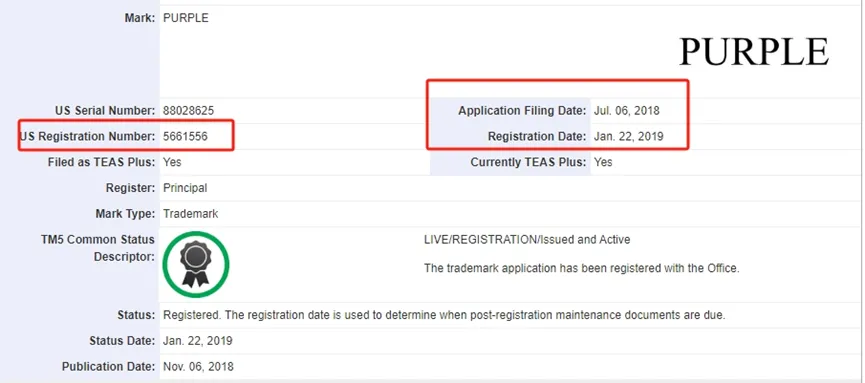
Task: Click the large PURPLE mark image
Action: click(x=754, y=52)
